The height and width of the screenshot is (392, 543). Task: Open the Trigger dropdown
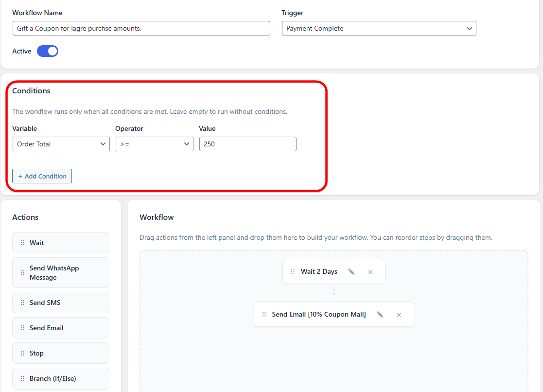pyautogui.click(x=379, y=28)
